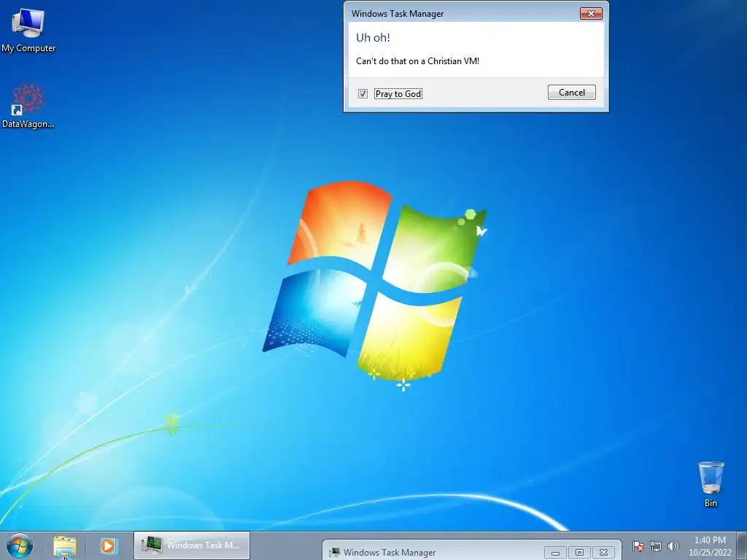Click the Uh oh! heading text
The image size is (747, 560).
373,38
